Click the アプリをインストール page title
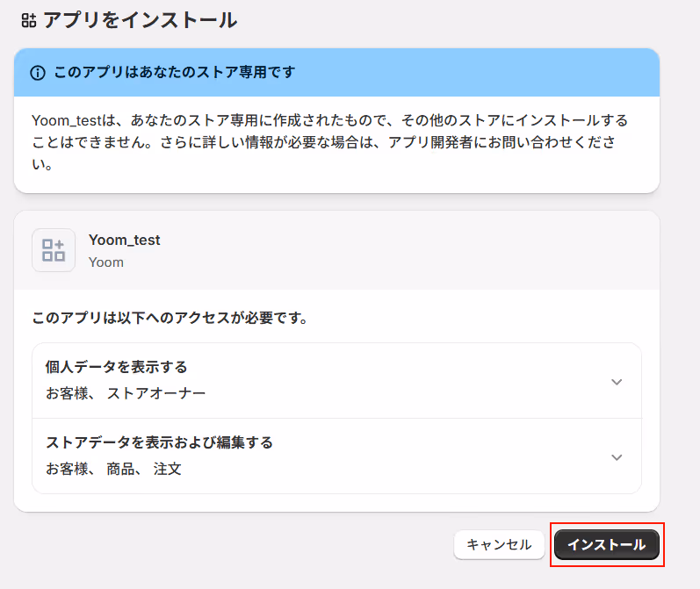 (x=141, y=20)
